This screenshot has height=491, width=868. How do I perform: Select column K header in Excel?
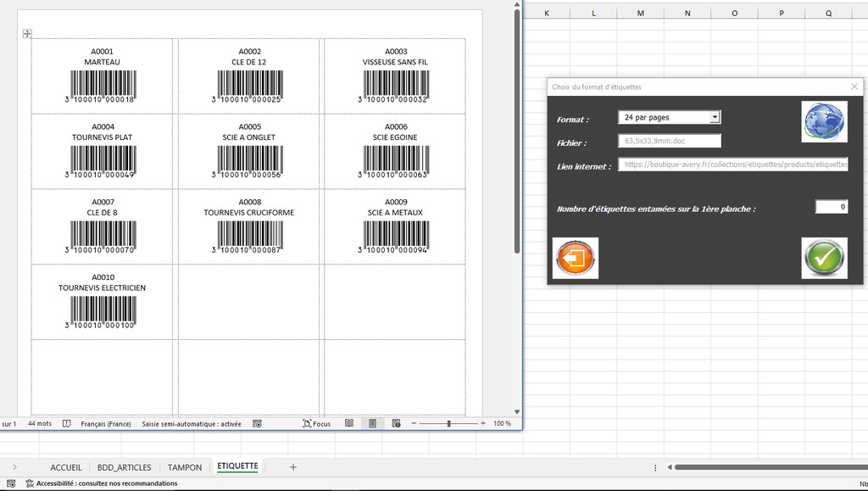[x=547, y=14]
